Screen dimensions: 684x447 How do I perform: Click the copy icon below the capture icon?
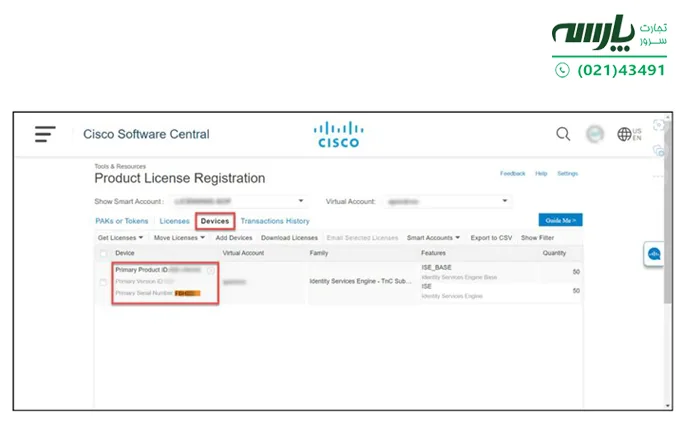pos(659,150)
